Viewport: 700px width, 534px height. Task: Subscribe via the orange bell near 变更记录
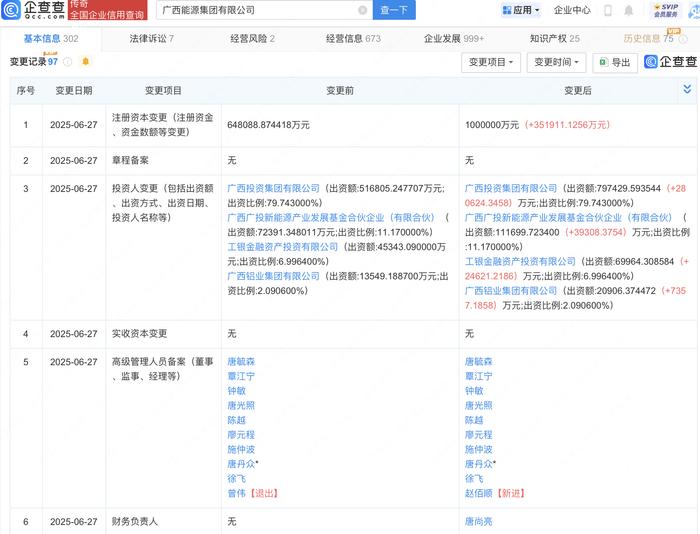(86, 62)
